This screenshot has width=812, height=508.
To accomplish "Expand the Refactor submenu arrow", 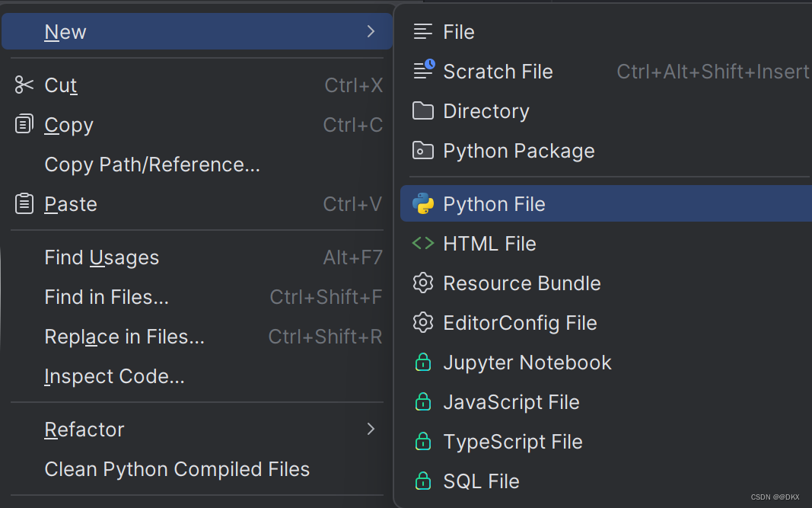I will pyautogui.click(x=371, y=429).
